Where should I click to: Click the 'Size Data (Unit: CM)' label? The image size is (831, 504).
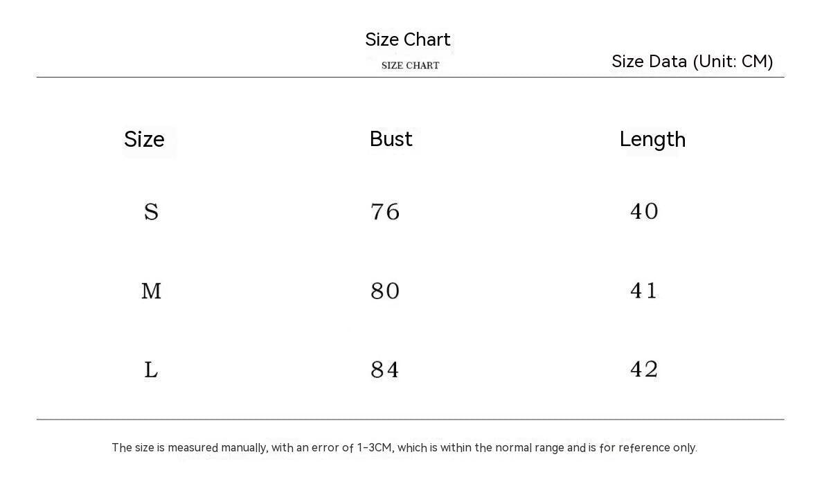(692, 62)
